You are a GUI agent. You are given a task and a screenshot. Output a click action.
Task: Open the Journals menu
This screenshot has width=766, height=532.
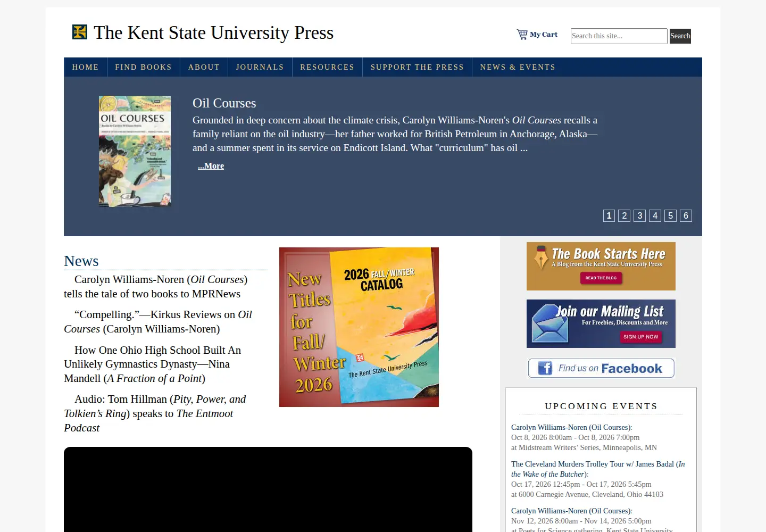click(260, 67)
